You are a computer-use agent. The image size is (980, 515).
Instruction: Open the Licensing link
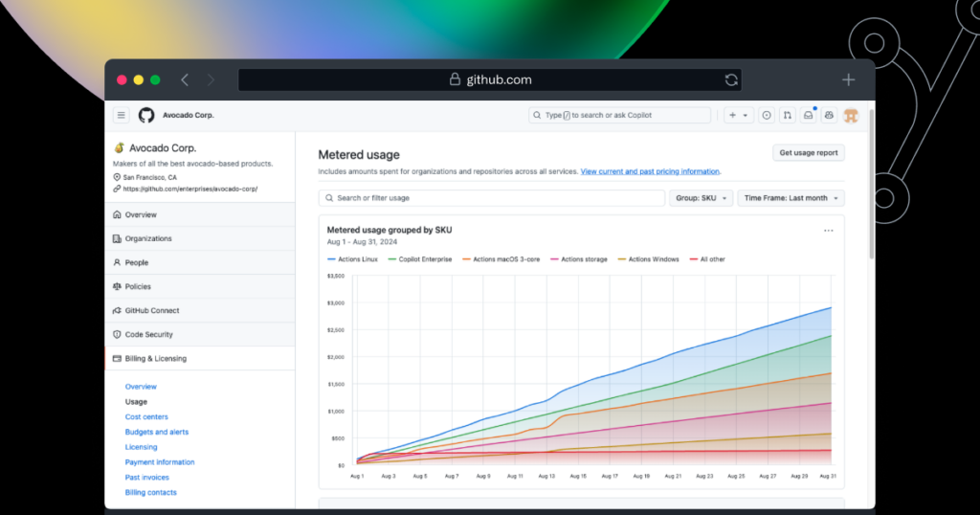(x=142, y=447)
